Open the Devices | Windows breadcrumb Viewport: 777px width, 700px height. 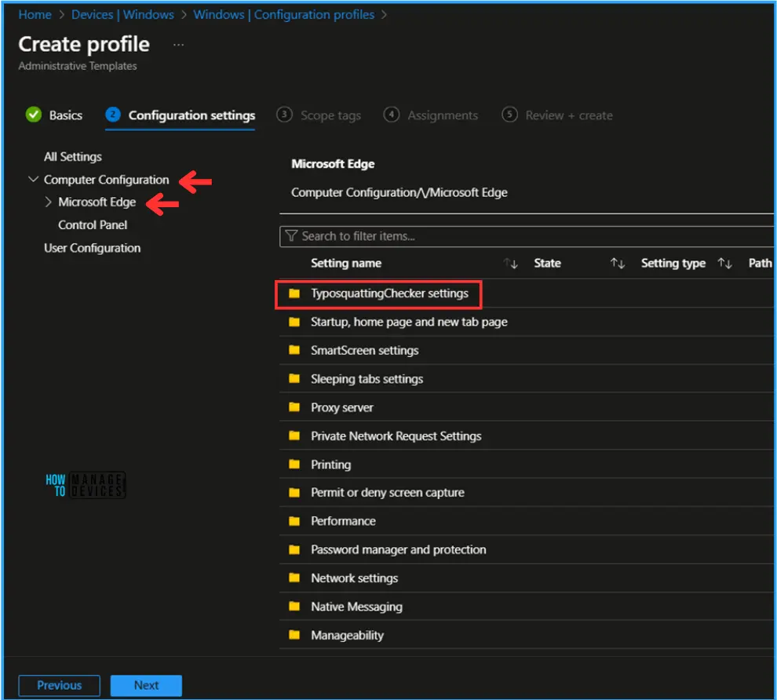[x=122, y=14]
